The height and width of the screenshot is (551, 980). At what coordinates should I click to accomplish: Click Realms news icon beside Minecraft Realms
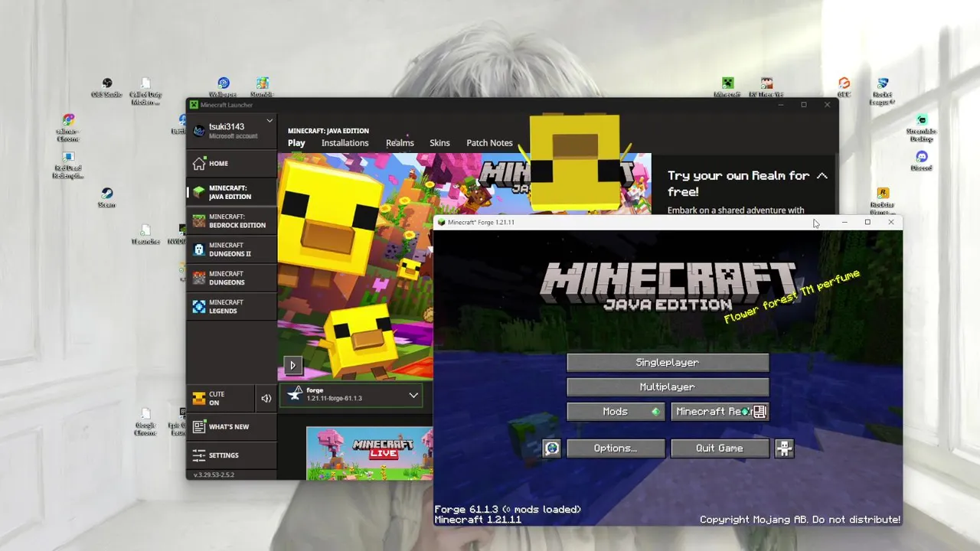[x=759, y=412]
